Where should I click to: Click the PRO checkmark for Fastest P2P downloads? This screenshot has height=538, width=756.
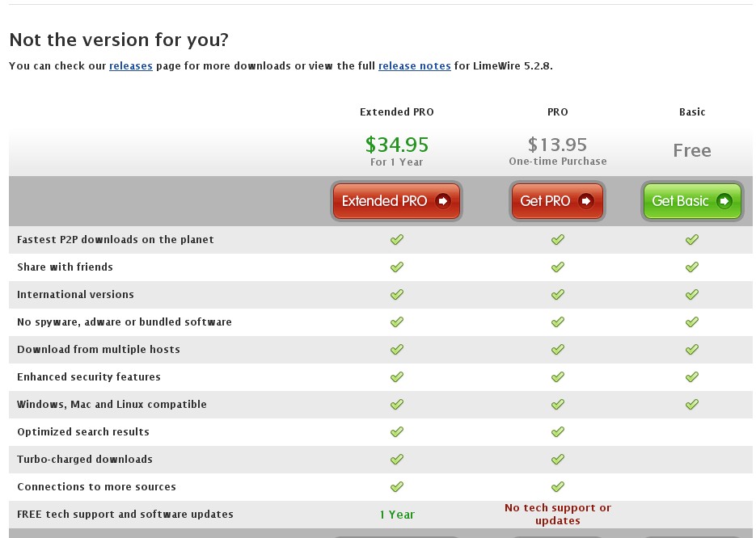(x=558, y=239)
